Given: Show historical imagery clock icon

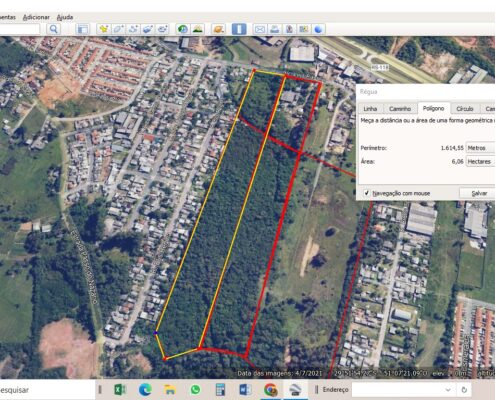Looking at the screenshot, I should coord(183,29).
